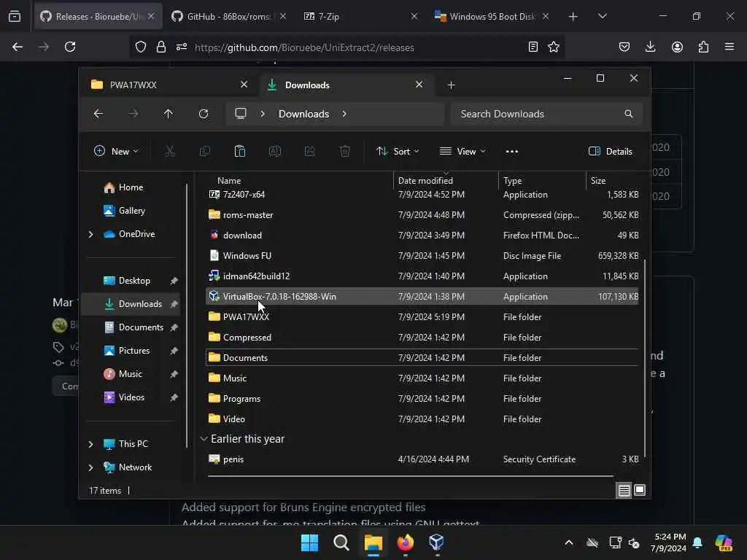Select the 7z2407-x64 application file

422,194
